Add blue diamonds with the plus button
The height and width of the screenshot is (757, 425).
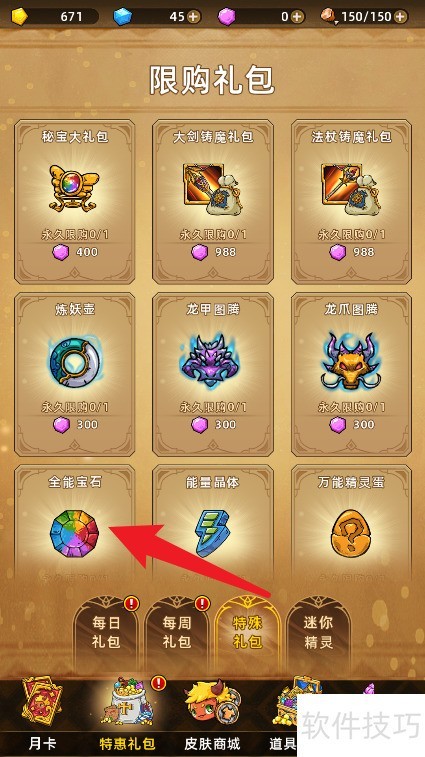[193, 17]
